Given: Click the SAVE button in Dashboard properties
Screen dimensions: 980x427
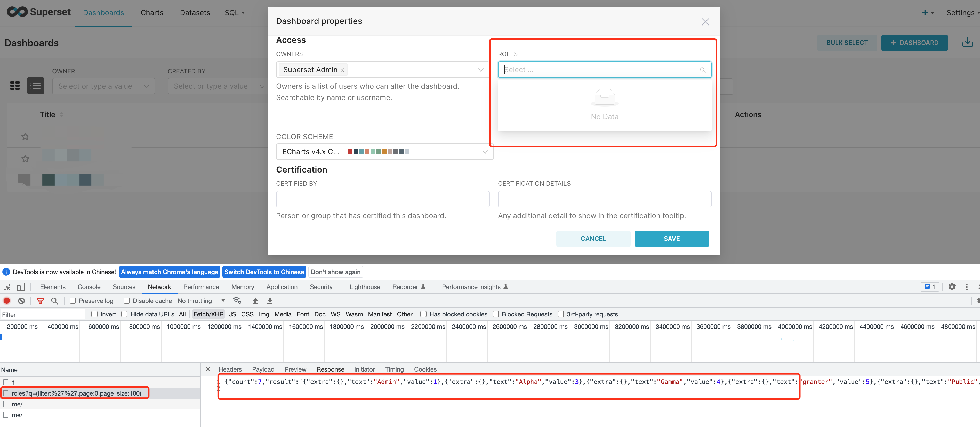Looking at the screenshot, I should (x=671, y=239).
